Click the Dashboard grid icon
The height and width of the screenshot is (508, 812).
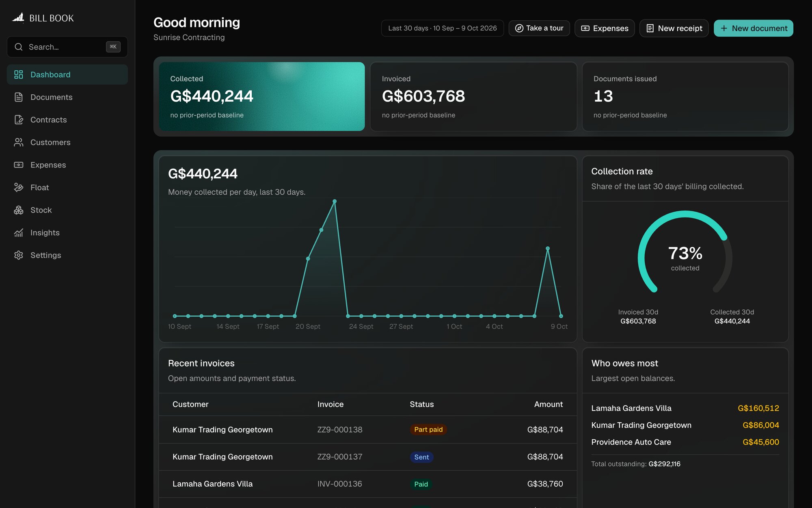click(19, 74)
